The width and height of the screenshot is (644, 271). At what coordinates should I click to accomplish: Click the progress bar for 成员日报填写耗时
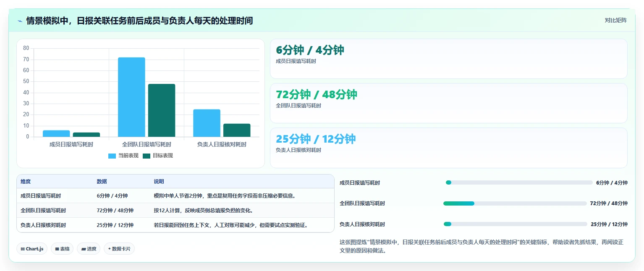tap(519, 183)
